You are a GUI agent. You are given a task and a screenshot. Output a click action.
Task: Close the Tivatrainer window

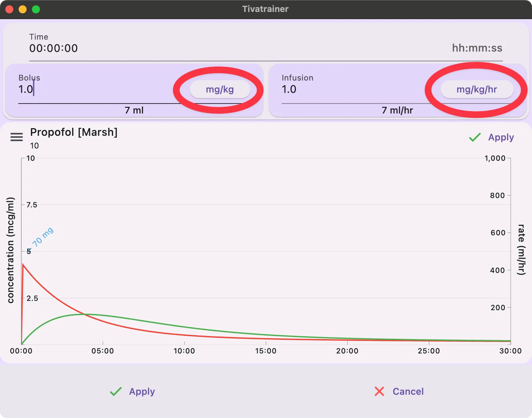pos(9,9)
